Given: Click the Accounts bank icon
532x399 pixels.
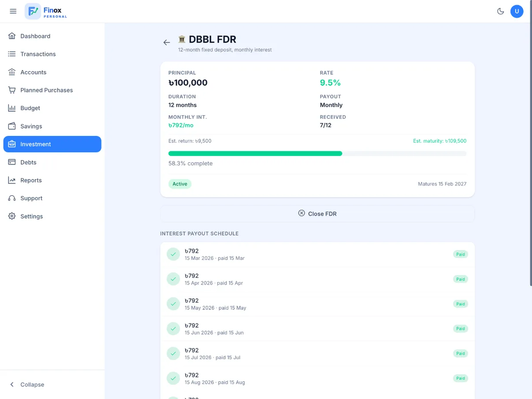Looking at the screenshot, I should pyautogui.click(x=12, y=72).
